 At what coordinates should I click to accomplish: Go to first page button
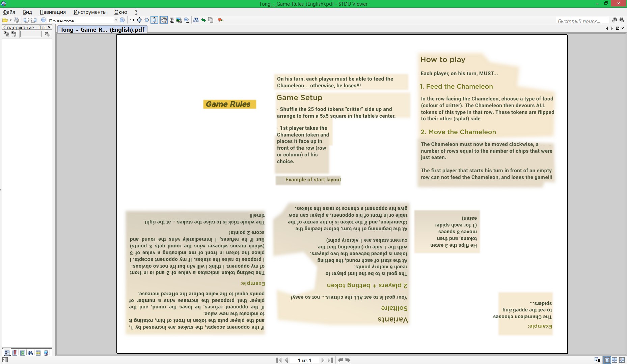click(x=279, y=360)
